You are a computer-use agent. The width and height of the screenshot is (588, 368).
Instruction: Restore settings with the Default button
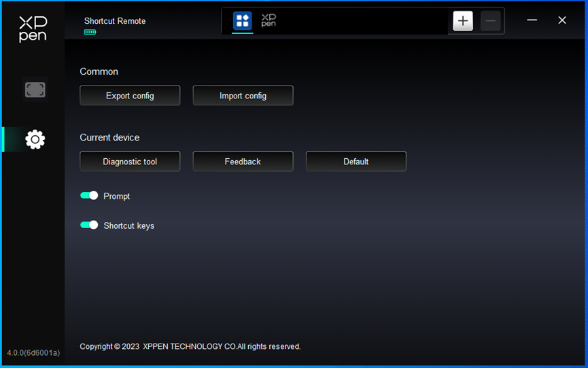pos(356,162)
